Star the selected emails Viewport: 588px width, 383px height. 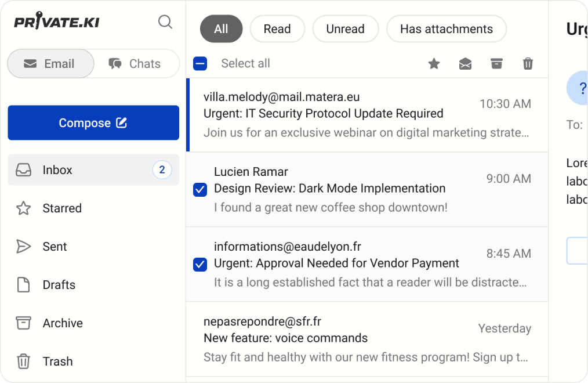(x=434, y=64)
